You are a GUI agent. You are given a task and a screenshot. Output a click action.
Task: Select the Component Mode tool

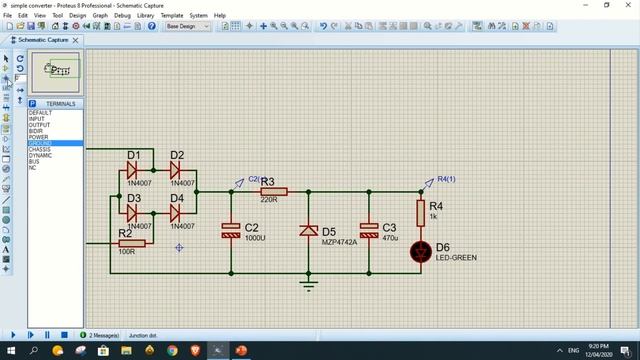pos(6,69)
